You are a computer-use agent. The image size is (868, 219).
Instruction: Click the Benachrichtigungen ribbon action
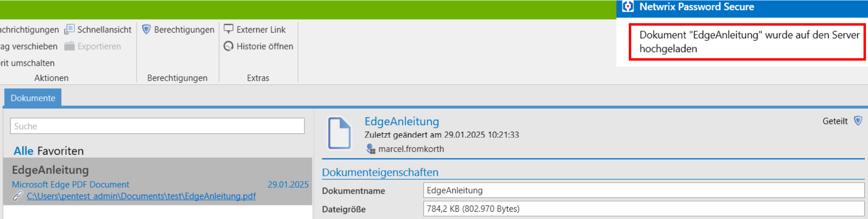tap(29, 30)
